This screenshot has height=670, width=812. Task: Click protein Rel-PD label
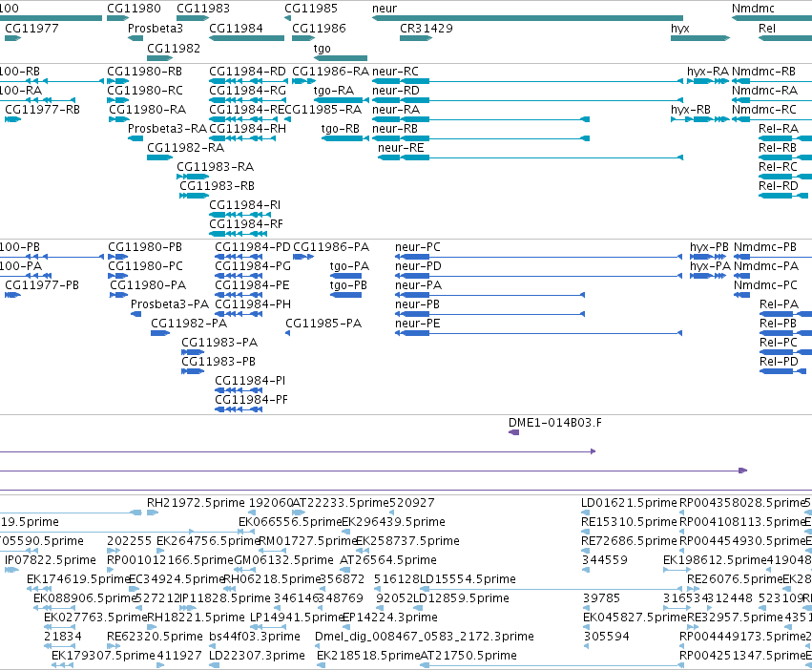click(779, 361)
